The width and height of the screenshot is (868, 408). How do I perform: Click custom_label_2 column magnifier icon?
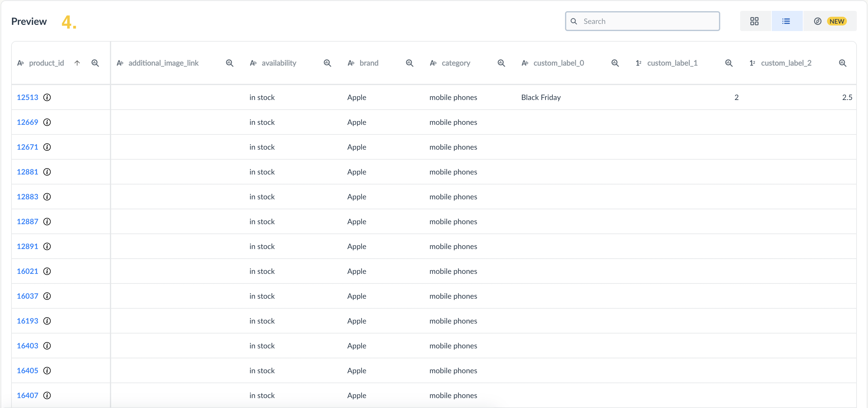(x=843, y=63)
